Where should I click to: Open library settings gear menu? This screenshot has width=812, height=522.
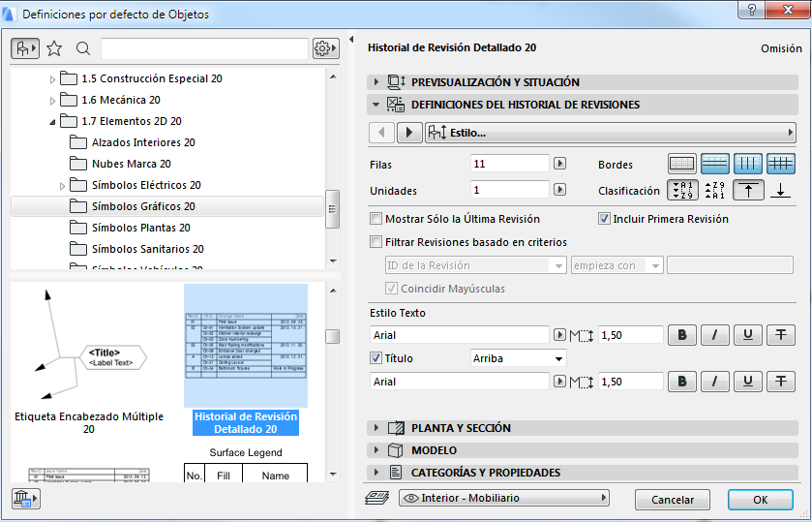[x=326, y=48]
